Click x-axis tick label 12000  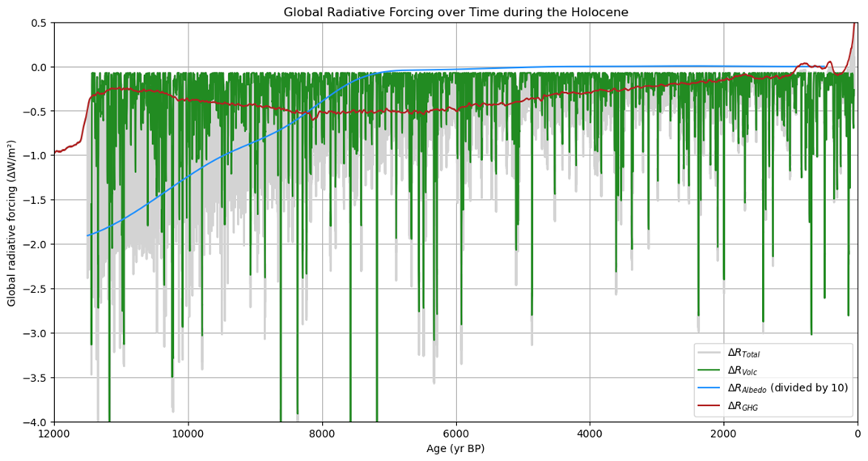(x=54, y=434)
